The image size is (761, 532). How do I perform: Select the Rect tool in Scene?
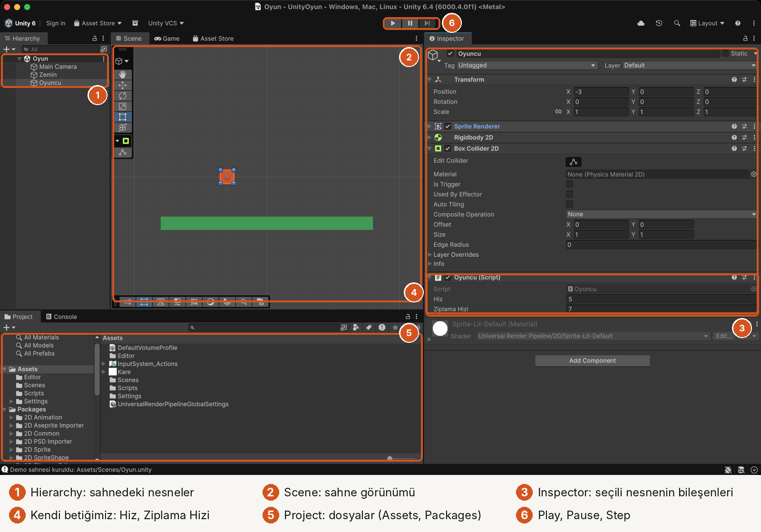click(x=123, y=117)
